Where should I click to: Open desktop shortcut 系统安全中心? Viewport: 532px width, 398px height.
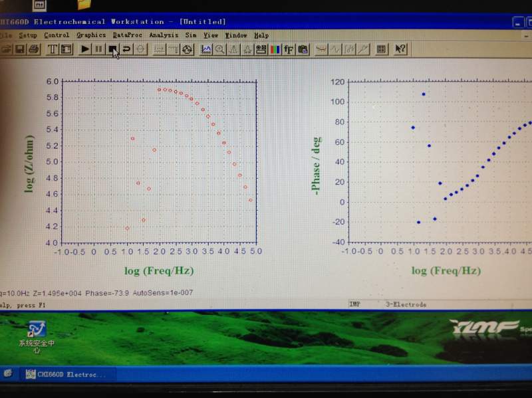click(x=37, y=337)
